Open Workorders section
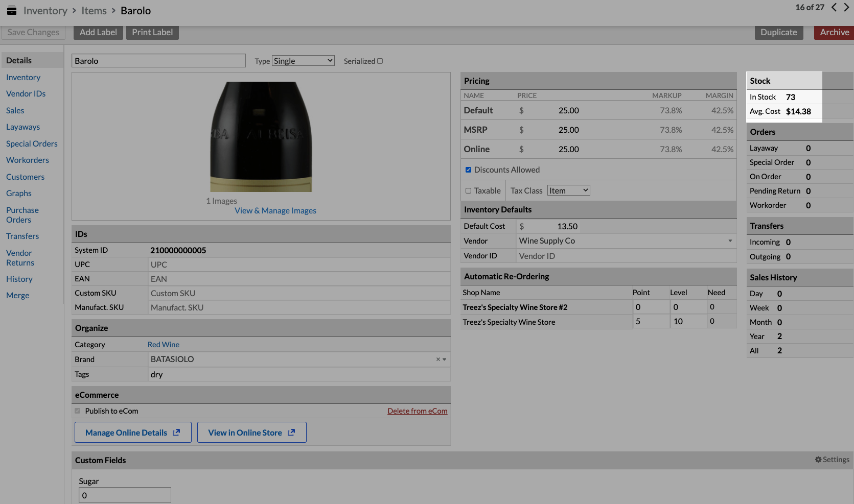The width and height of the screenshot is (854, 504). click(28, 160)
